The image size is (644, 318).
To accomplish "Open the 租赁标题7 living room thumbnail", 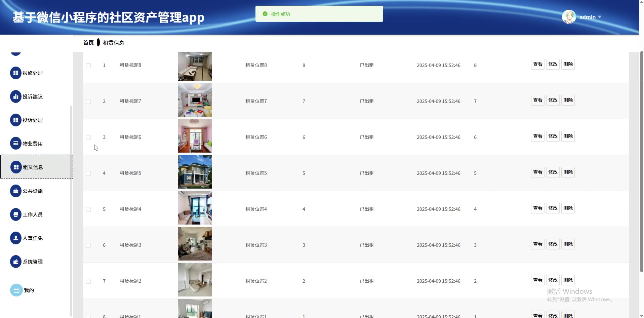I will click(x=195, y=100).
